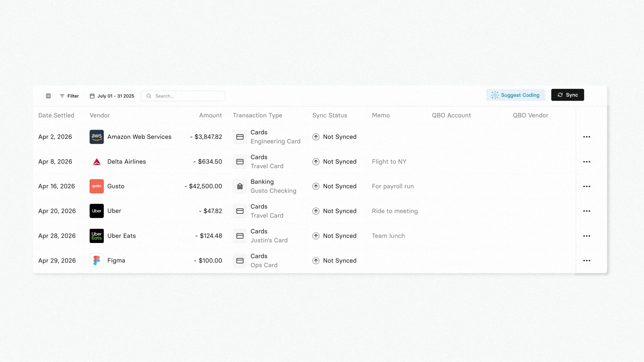Click the - $47.82 amount

point(210,211)
